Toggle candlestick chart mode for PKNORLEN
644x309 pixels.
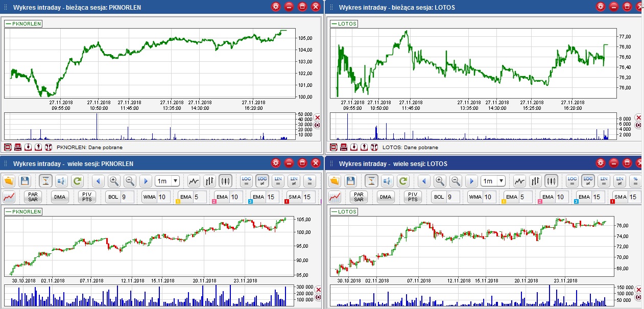tap(225, 181)
